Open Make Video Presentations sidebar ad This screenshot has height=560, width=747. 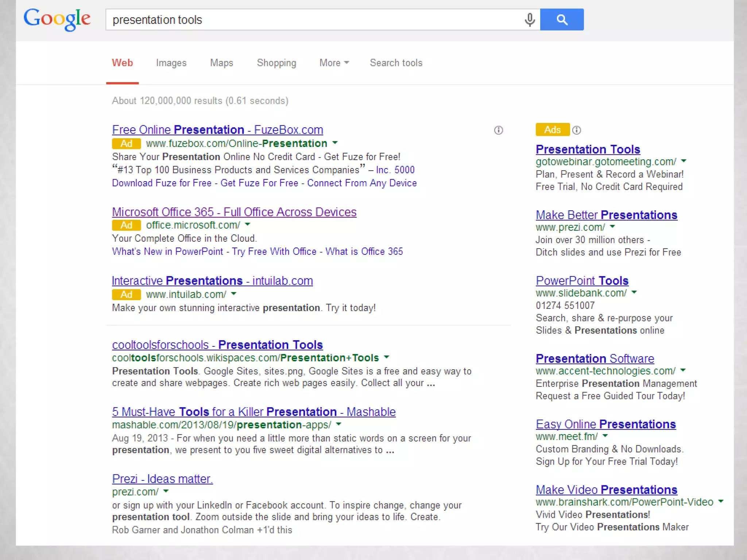606,489
